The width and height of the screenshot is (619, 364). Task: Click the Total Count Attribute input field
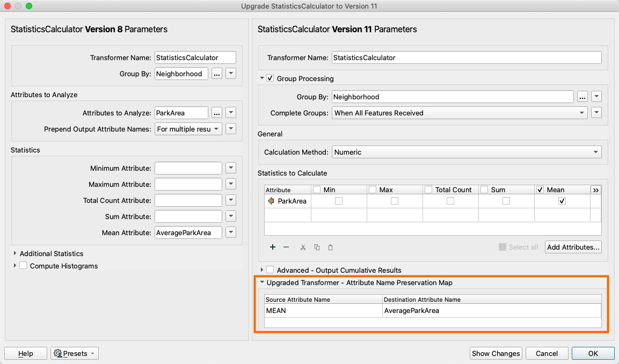(188, 201)
